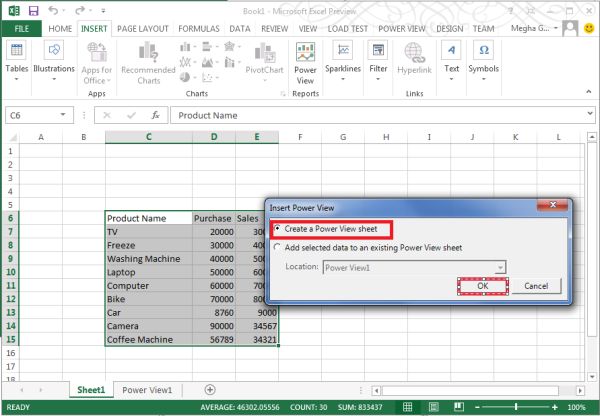The height and width of the screenshot is (416, 600).
Task: Click the Hyperlink icon
Action: (414, 52)
